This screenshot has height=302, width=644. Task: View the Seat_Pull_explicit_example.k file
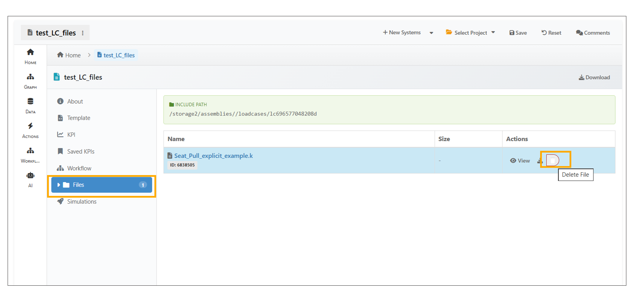[520, 161]
